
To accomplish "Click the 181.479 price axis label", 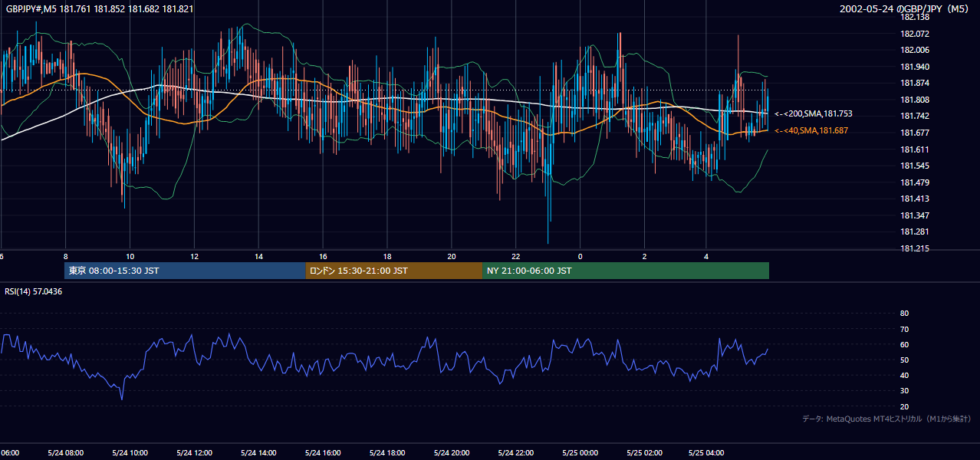I will click(914, 182).
